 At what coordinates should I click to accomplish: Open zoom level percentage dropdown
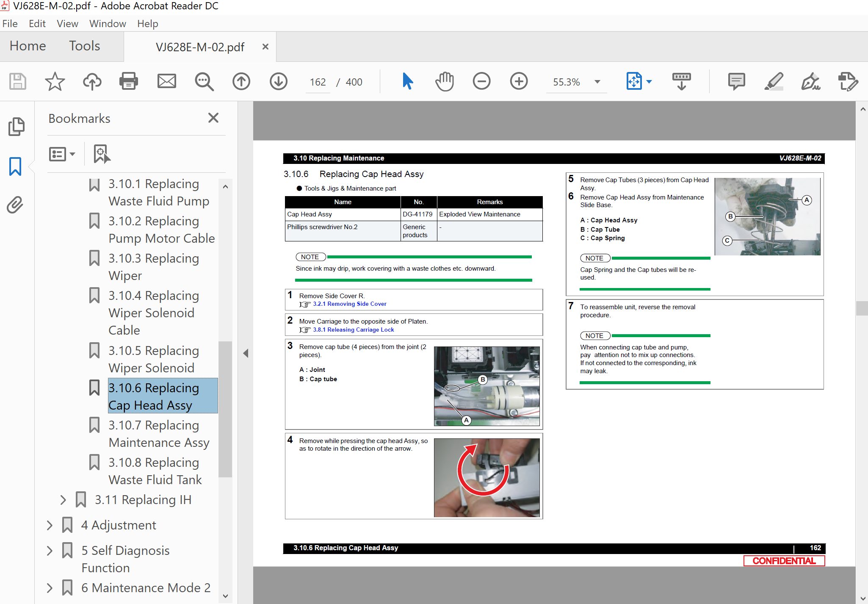pyautogui.click(x=597, y=82)
